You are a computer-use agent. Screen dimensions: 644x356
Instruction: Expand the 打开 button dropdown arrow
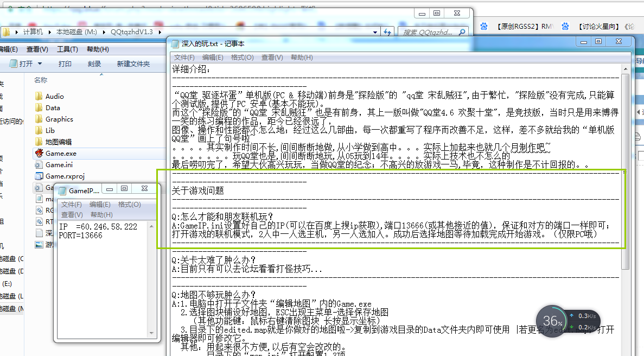click(x=40, y=63)
